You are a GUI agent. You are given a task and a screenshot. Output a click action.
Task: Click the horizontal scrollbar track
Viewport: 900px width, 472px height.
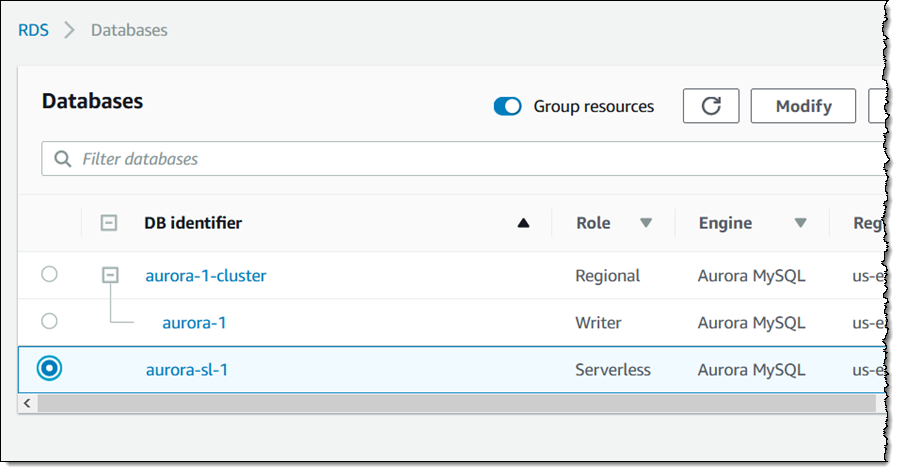(456, 403)
